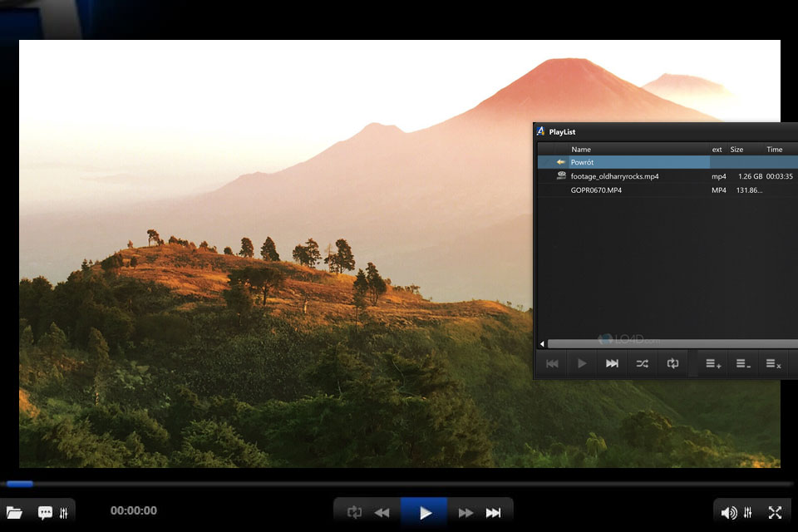The width and height of the screenshot is (798, 532).
Task: Select footage_oldharryrocks.mp4 in the playlist
Action: [x=667, y=176]
